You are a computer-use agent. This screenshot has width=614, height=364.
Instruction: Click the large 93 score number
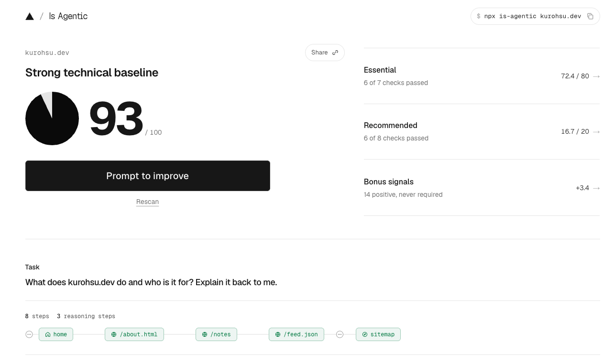click(116, 118)
